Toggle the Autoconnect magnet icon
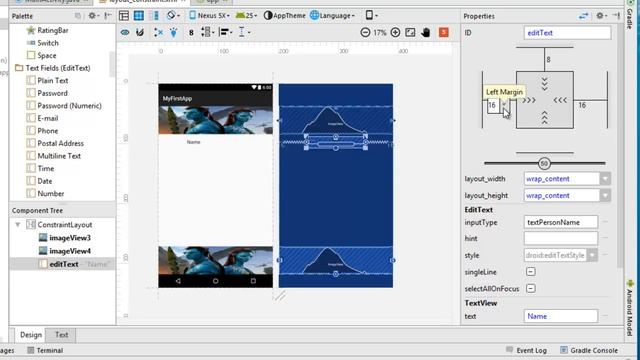Viewport: 640px width, 360px height. pos(140,32)
